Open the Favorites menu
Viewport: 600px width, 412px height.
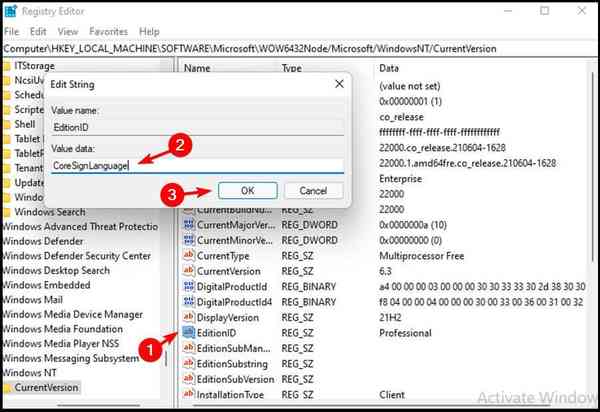(x=108, y=31)
